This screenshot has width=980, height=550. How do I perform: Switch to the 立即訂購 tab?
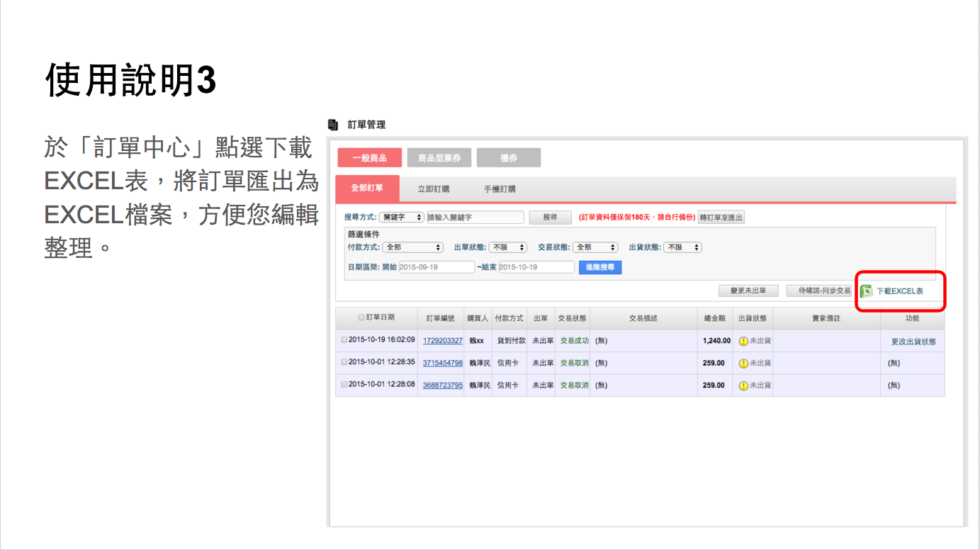point(433,189)
